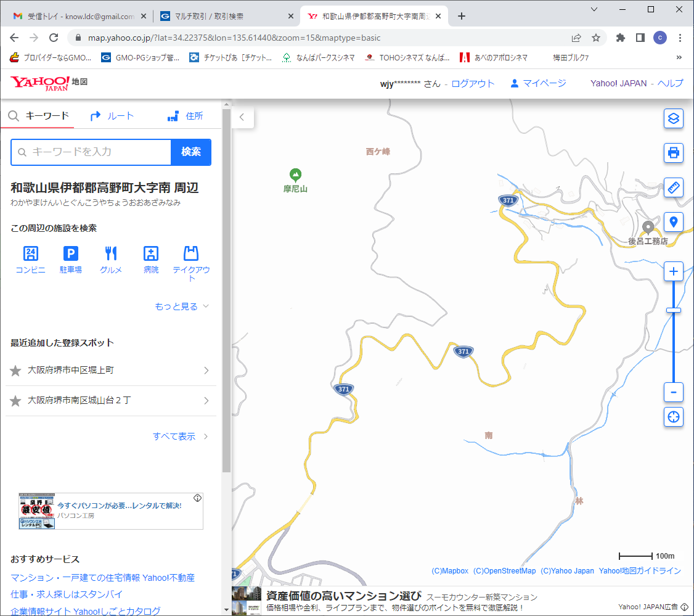The image size is (694, 616).
Task: Collapse the left sidebar panel
Action: 242,117
